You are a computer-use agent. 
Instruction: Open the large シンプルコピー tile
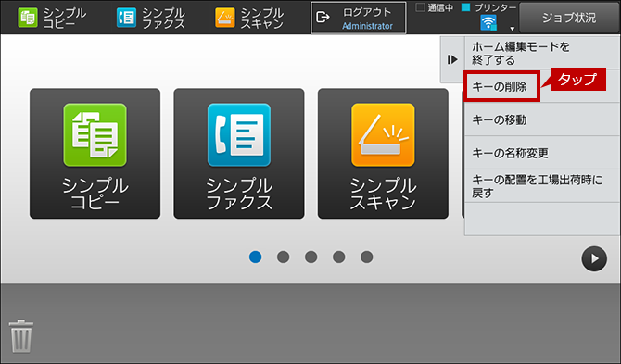tap(95, 154)
